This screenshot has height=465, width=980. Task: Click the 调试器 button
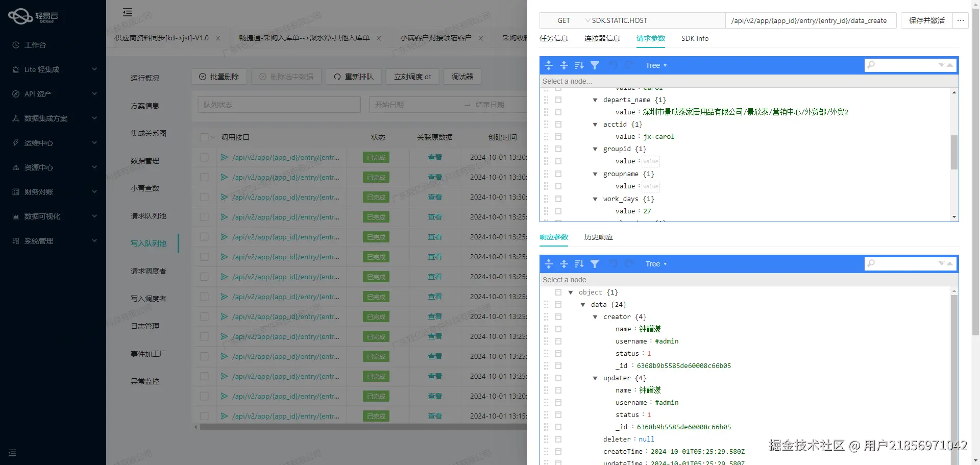(x=462, y=76)
